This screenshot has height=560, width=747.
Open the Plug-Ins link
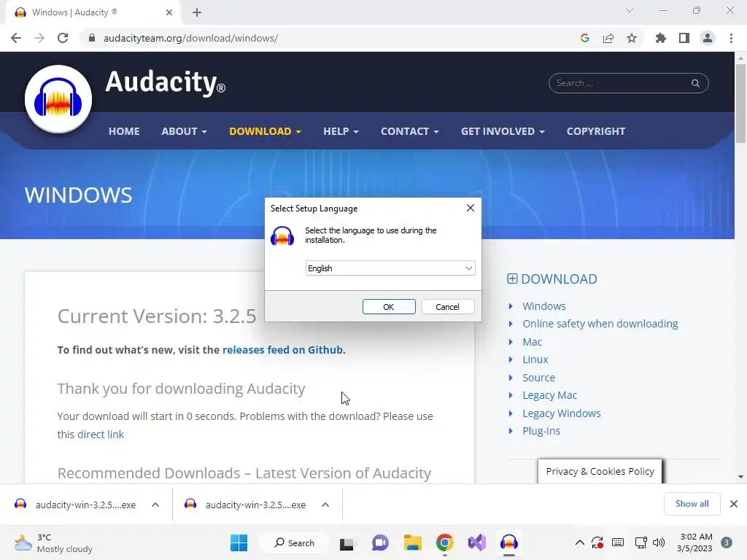(541, 431)
